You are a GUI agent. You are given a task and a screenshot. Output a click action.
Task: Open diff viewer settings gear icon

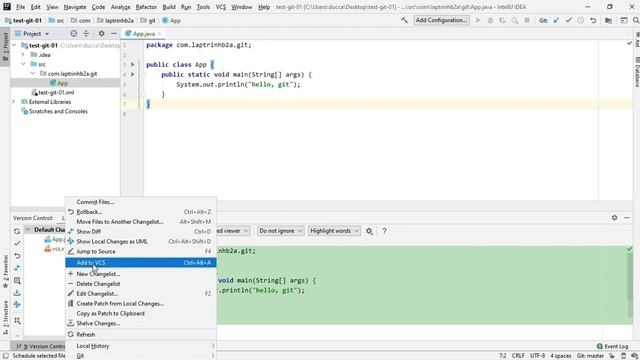coord(369,231)
